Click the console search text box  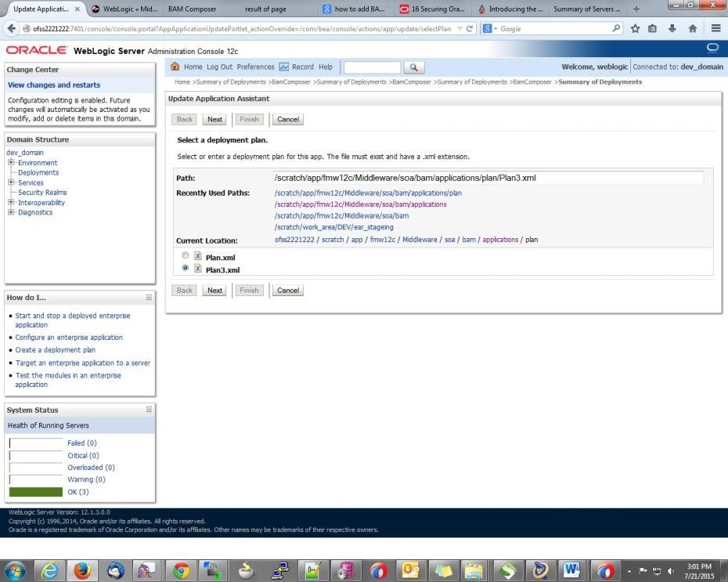click(x=372, y=67)
